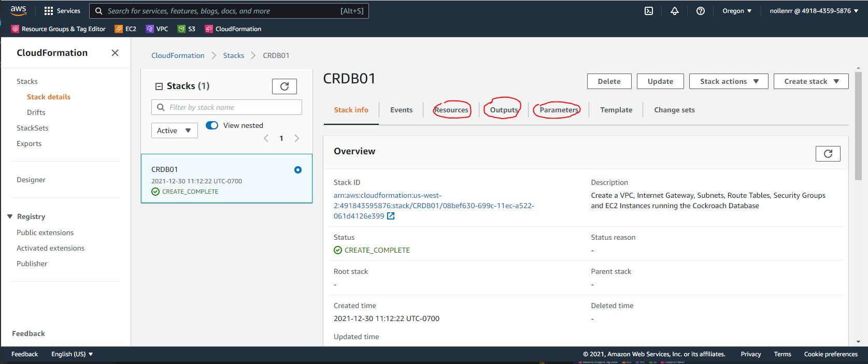Click the Update stack button
Image resolution: width=868 pixels, height=364 pixels.
coord(660,81)
